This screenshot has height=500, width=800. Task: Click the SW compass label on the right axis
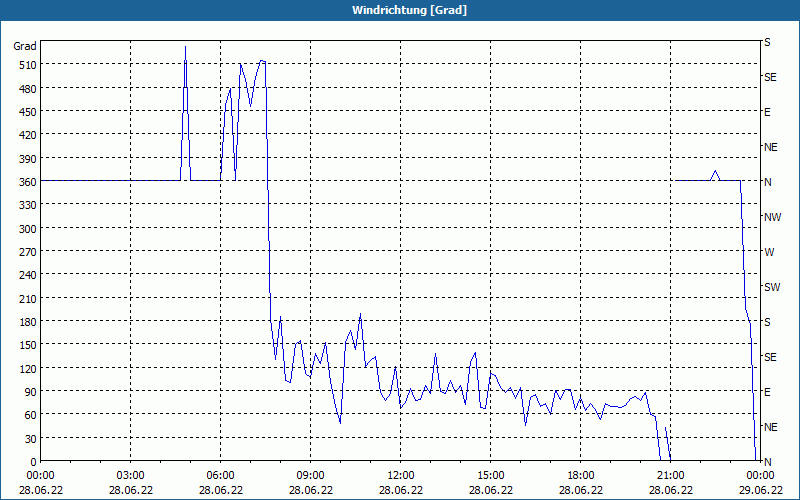click(771, 287)
